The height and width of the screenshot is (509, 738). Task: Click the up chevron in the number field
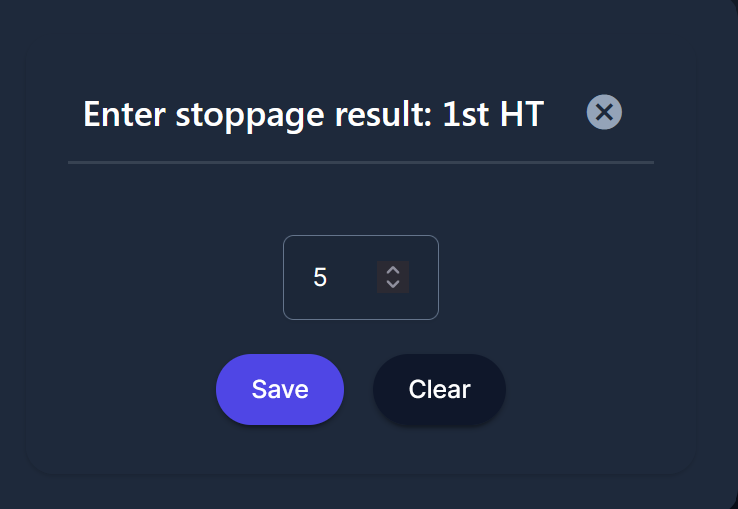[x=393, y=270]
